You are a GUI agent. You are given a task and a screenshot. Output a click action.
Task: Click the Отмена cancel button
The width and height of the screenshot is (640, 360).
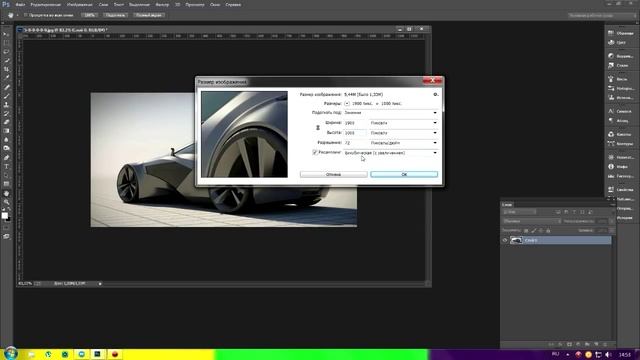pos(333,174)
